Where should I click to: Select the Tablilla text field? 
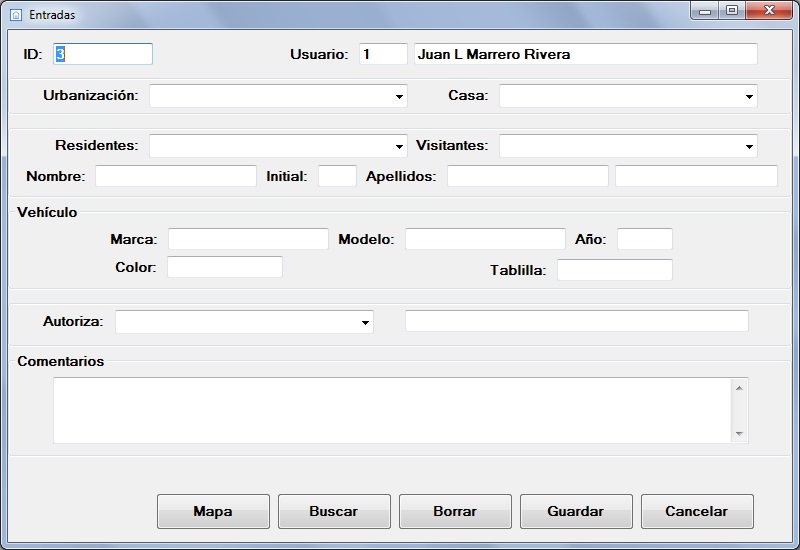(x=615, y=270)
